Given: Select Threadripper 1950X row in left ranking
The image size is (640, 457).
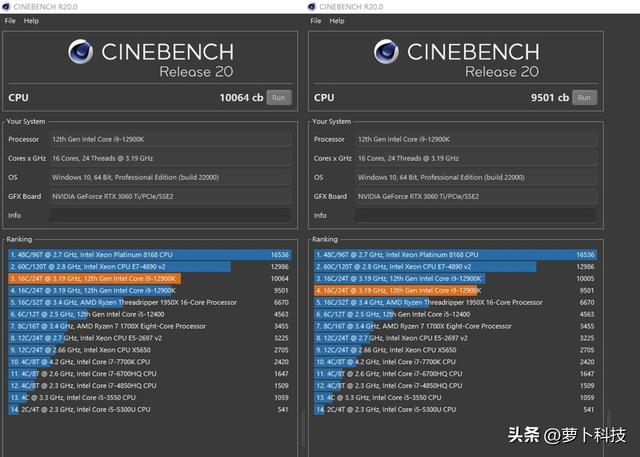Looking at the screenshot, I should tap(149, 302).
